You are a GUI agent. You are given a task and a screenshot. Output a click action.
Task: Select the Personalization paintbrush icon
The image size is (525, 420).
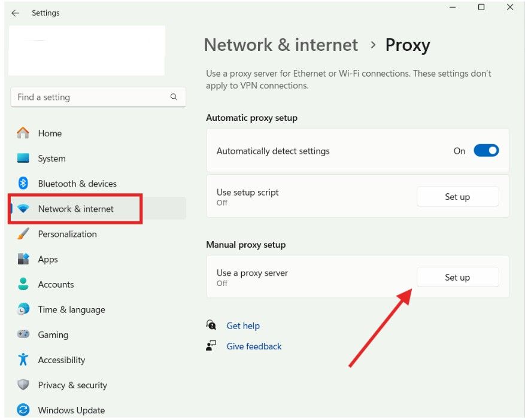pos(23,233)
